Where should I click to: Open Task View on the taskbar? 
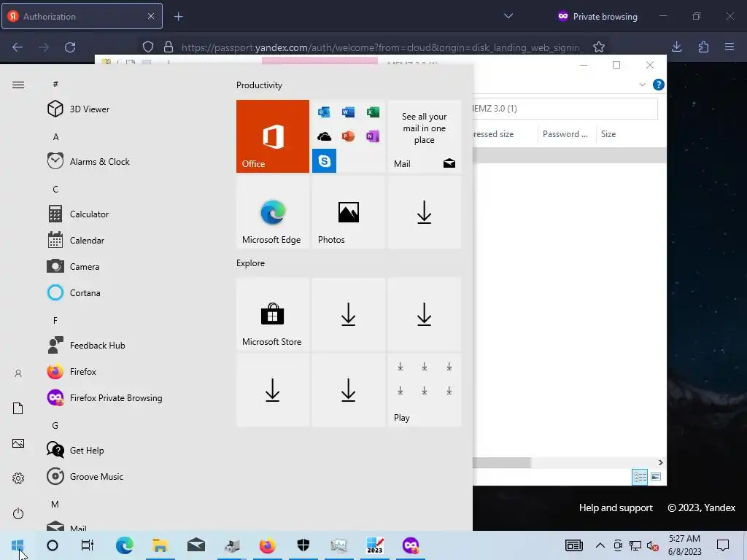(x=88, y=545)
